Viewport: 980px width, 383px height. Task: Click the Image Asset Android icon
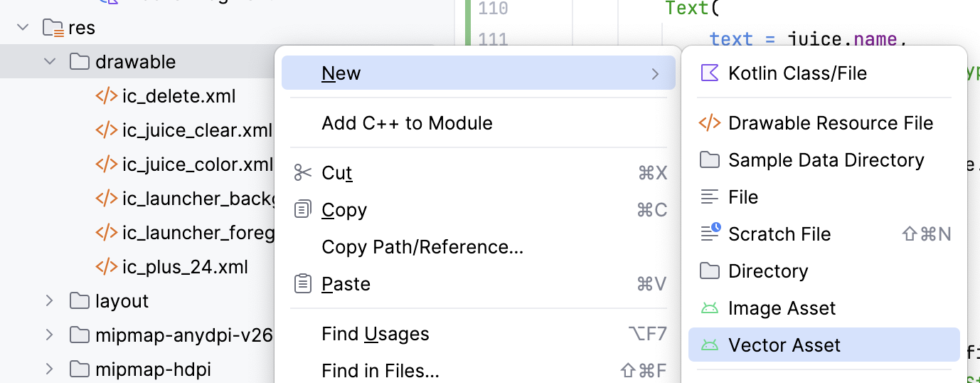710,308
